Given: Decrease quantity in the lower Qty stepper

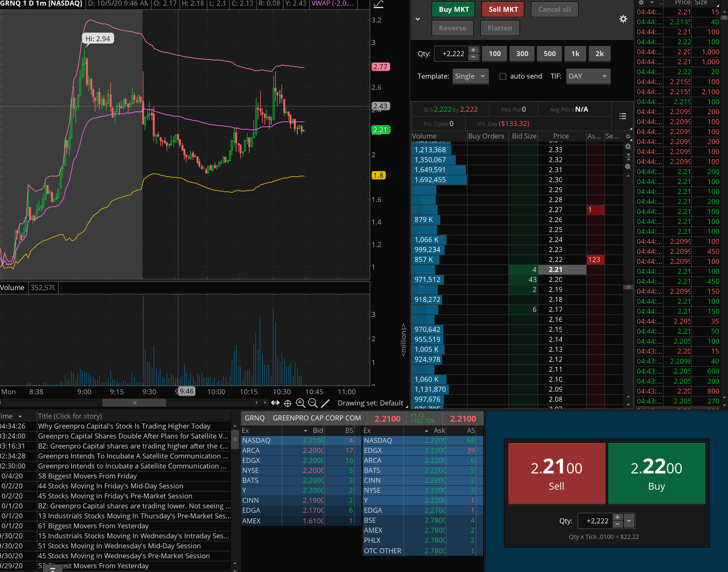Looking at the screenshot, I should click(617, 524).
